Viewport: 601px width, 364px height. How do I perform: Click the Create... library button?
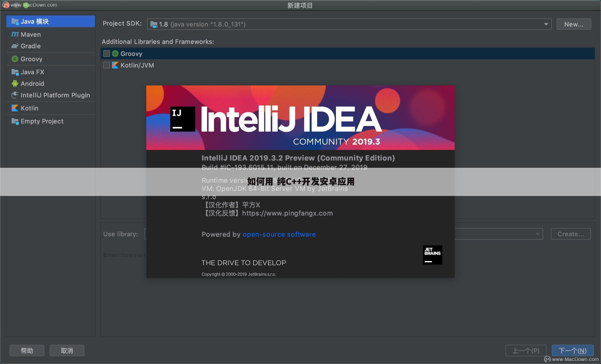571,234
